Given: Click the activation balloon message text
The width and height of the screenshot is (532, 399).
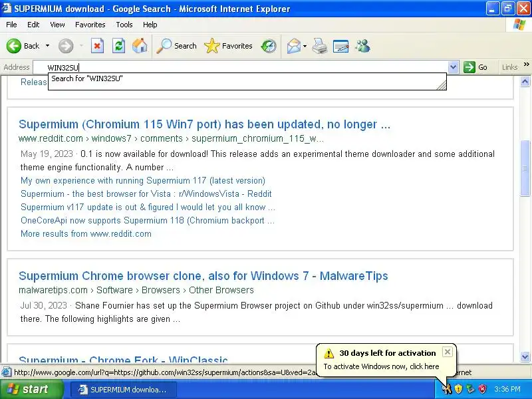Looking at the screenshot, I should pos(381,366).
